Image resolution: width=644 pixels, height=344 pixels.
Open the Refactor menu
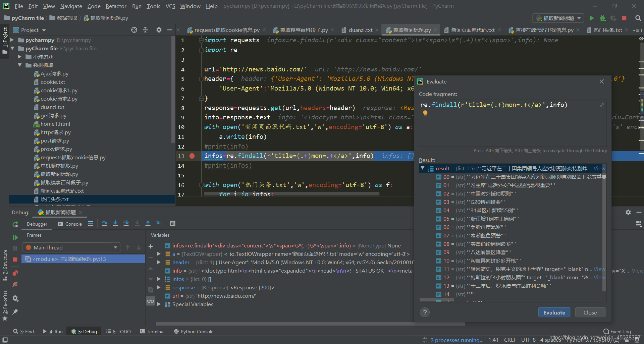116,6
